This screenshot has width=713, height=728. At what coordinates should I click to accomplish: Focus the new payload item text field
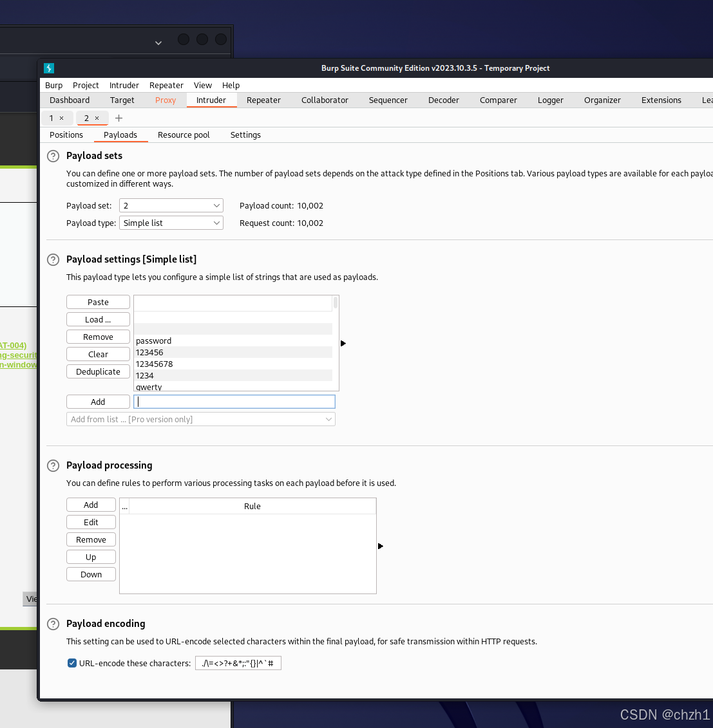click(234, 402)
